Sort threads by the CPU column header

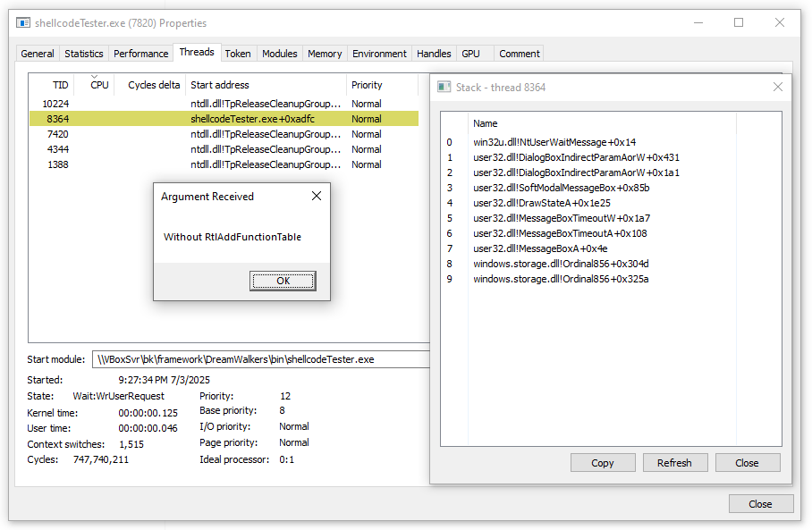tap(98, 84)
